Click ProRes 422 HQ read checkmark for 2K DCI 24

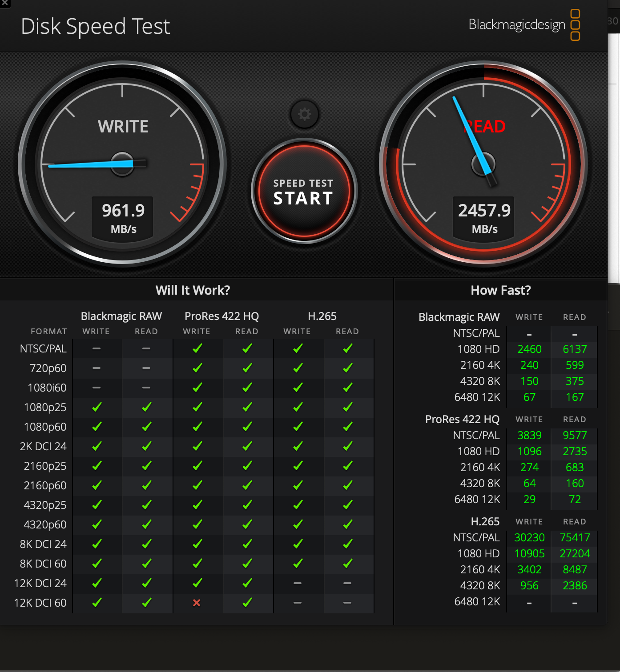click(247, 446)
